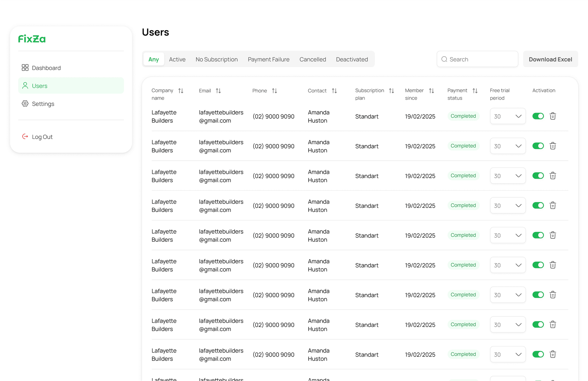
Task: Select the Dashboard grid icon in sidebar
Action: coord(25,68)
